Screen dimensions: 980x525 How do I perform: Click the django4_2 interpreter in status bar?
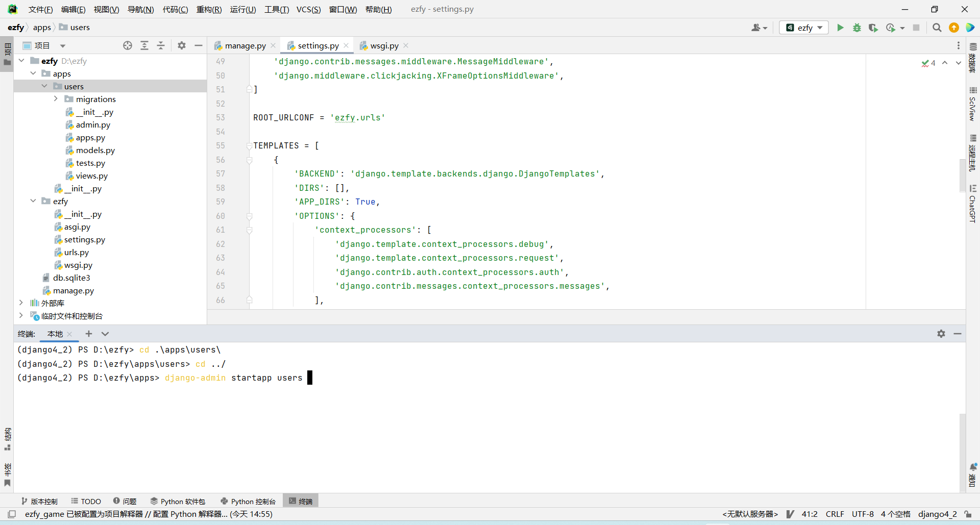click(x=937, y=514)
